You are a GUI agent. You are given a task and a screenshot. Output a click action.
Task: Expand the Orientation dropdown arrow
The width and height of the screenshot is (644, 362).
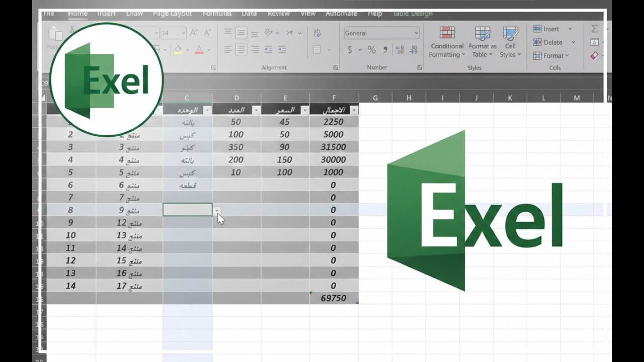point(278,33)
